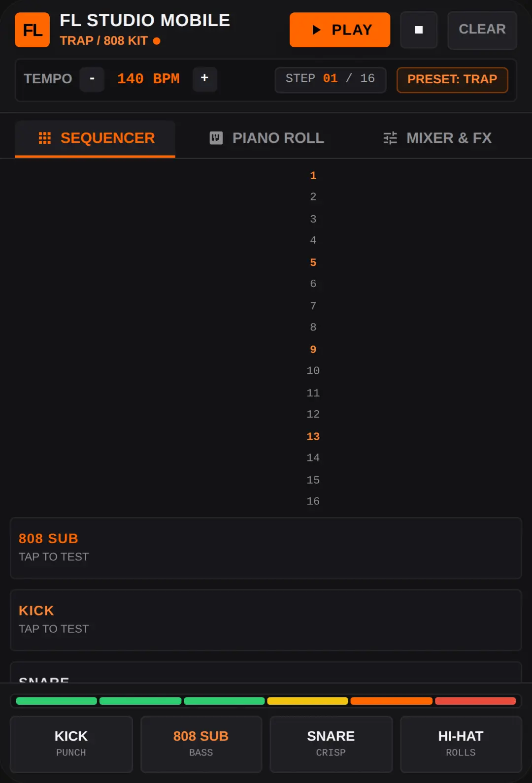The image size is (532, 783).
Task: Select step 9 in the step column
Action: coord(313,349)
